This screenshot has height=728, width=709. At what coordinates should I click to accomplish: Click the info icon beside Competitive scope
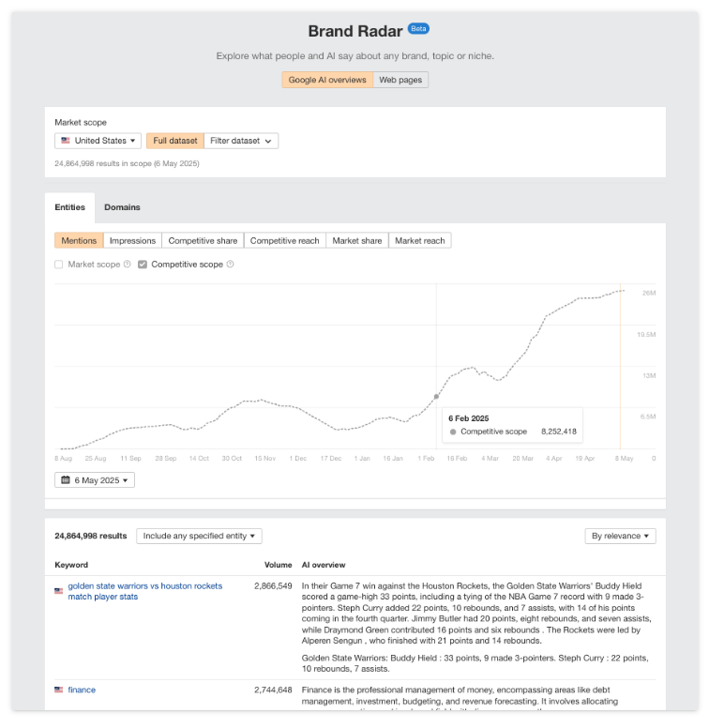pos(230,265)
